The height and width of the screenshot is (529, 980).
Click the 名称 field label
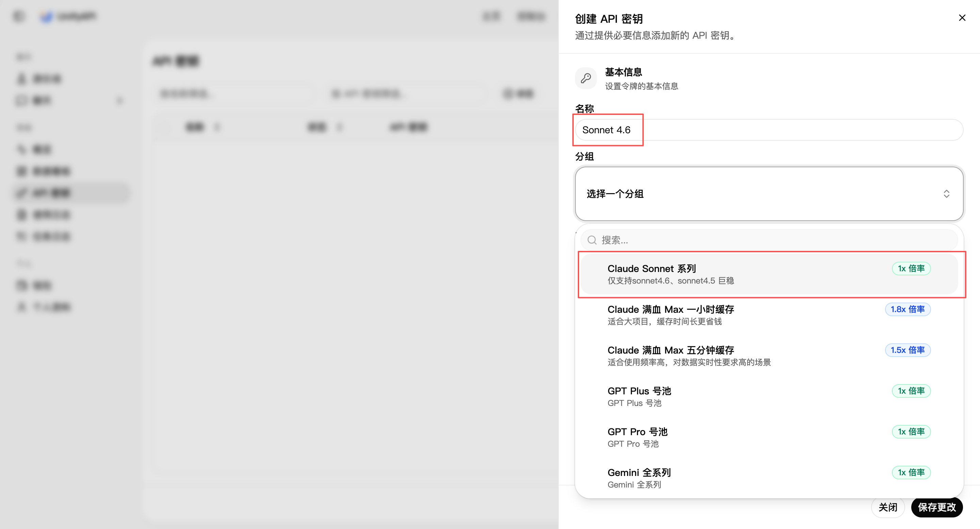click(584, 109)
